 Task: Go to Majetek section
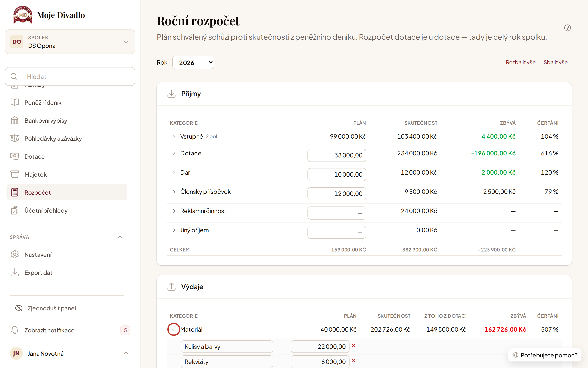[67, 175]
